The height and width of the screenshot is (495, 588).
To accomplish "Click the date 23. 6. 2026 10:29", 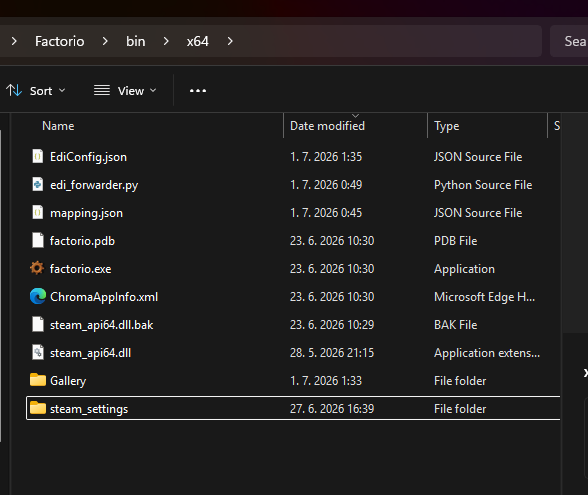I will [x=332, y=325].
